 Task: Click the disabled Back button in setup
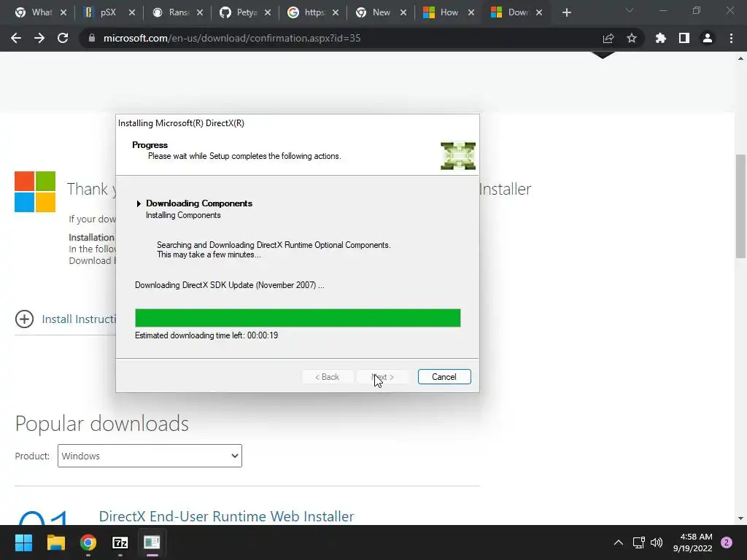(328, 377)
